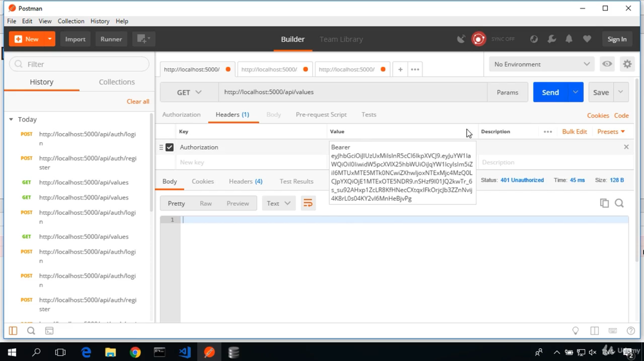Click the request URL input field

(x=352, y=92)
